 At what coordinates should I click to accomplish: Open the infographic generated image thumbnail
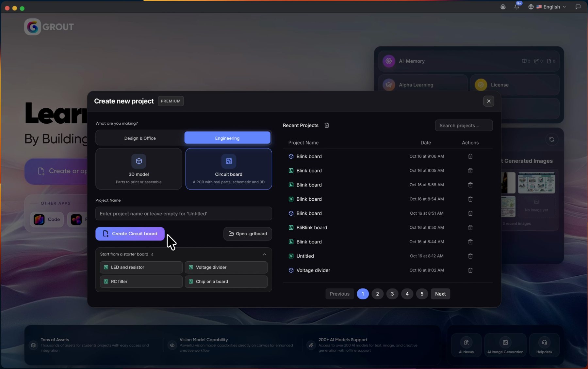pyautogui.click(x=536, y=183)
